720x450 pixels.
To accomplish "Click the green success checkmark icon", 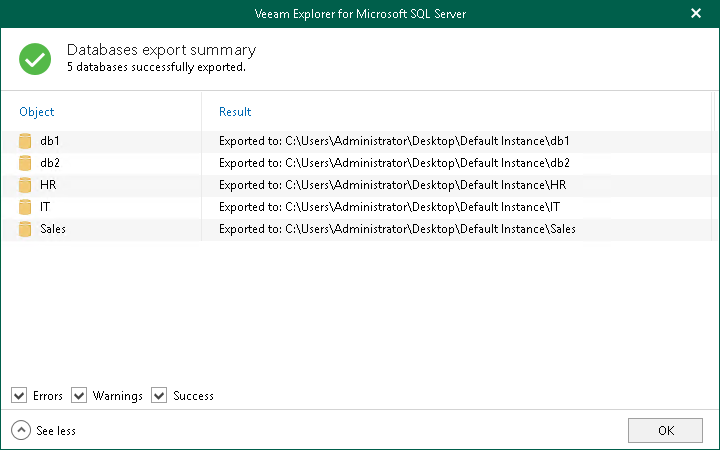I will tap(35, 59).
